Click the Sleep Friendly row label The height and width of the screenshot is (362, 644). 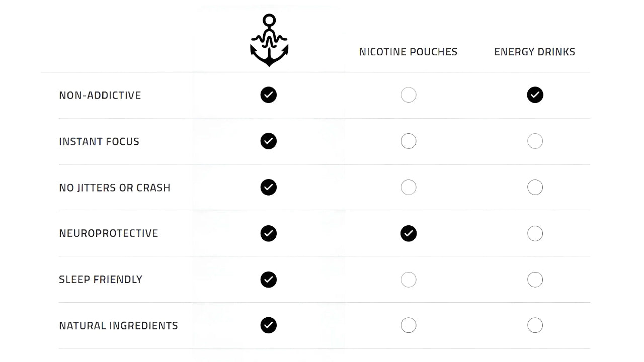(101, 280)
